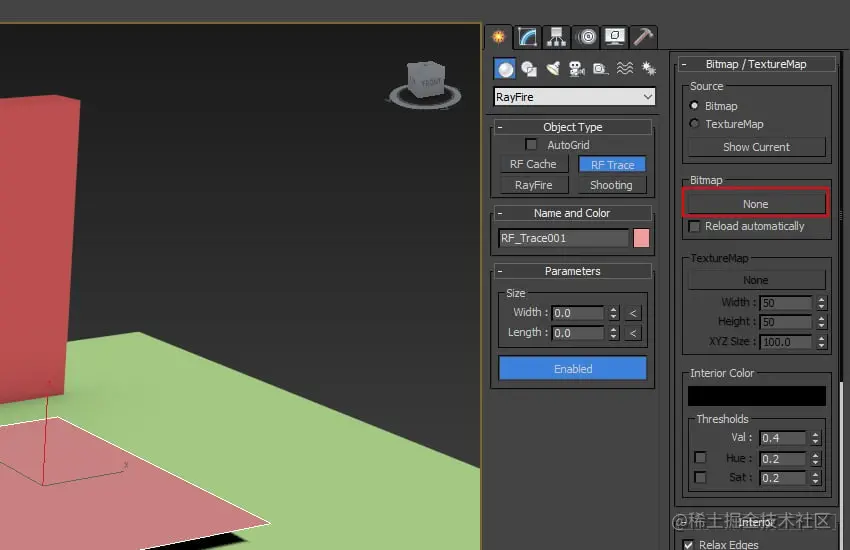Image resolution: width=850 pixels, height=550 pixels.
Task: Adjust the Val threshold spinner
Action: click(x=816, y=438)
